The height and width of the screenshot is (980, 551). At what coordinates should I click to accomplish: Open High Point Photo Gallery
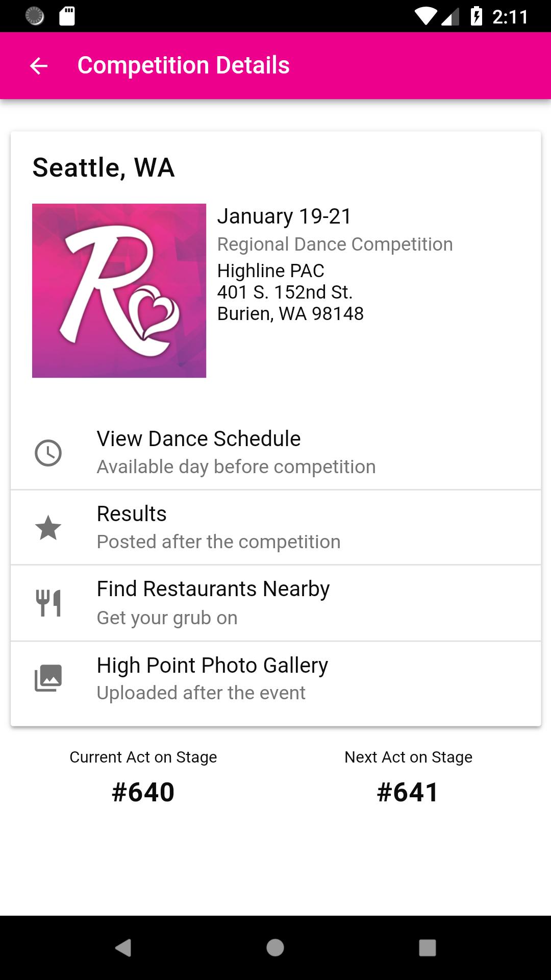coord(275,679)
